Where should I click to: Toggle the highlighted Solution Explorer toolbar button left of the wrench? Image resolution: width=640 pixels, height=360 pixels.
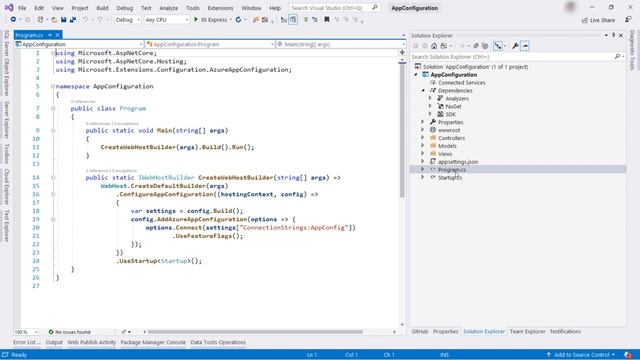498,46
